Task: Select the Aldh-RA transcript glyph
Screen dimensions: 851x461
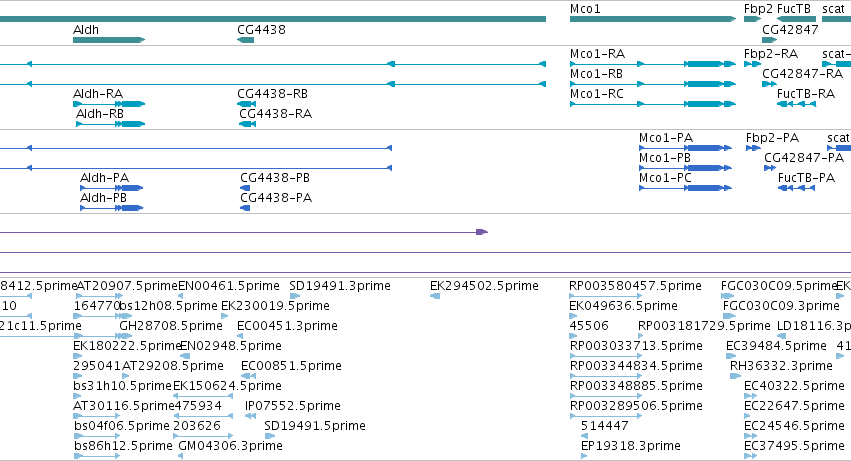Action: 109,104
